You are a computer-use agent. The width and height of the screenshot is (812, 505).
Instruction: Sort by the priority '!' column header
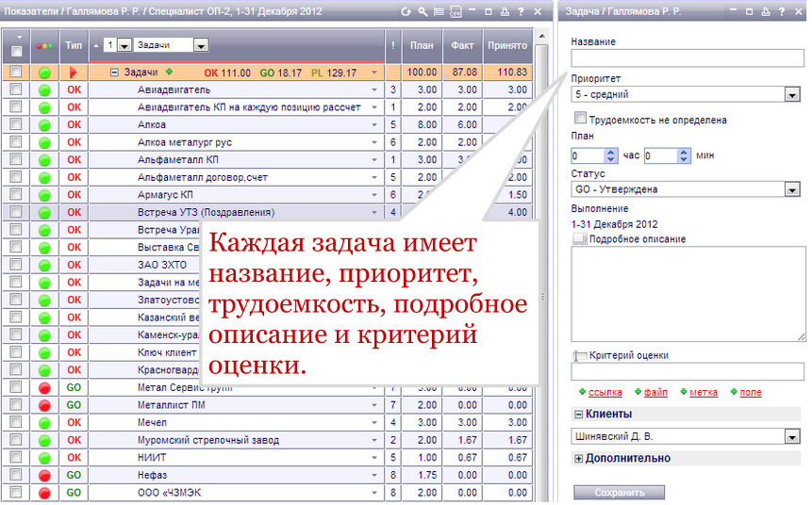[393, 46]
